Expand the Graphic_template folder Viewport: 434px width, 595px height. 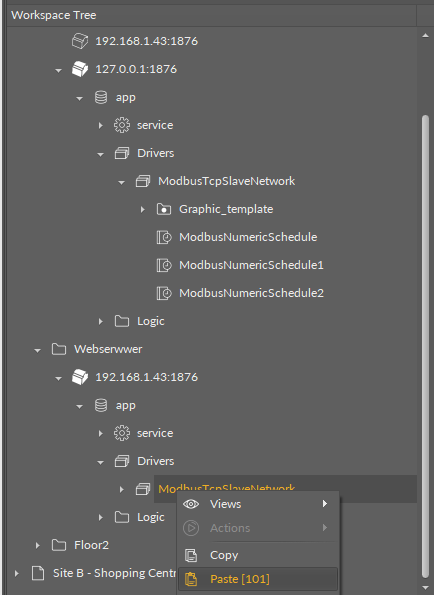143,209
